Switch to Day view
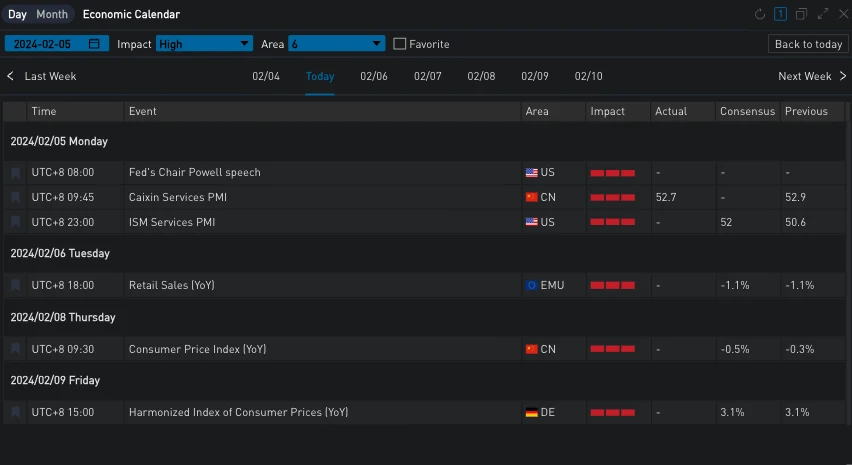The width and height of the screenshot is (852, 465). [x=18, y=15]
